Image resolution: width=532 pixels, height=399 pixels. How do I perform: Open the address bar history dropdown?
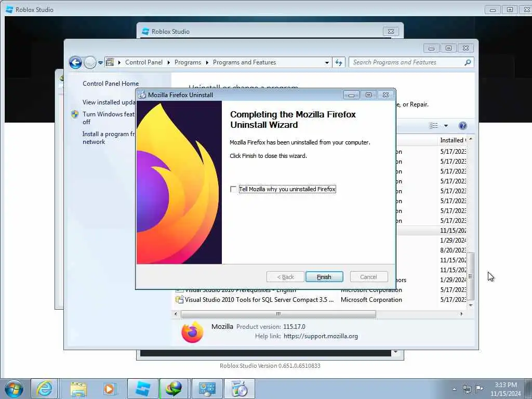coord(327,62)
